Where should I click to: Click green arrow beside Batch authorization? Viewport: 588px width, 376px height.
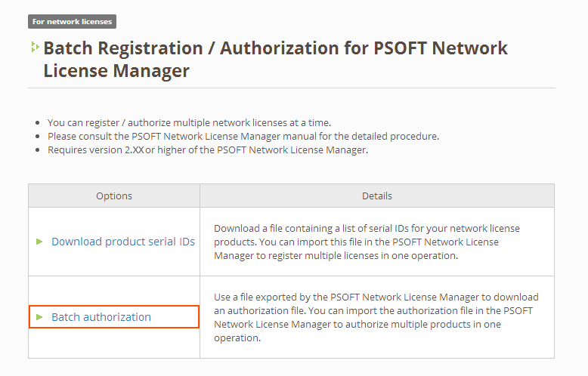(39, 317)
